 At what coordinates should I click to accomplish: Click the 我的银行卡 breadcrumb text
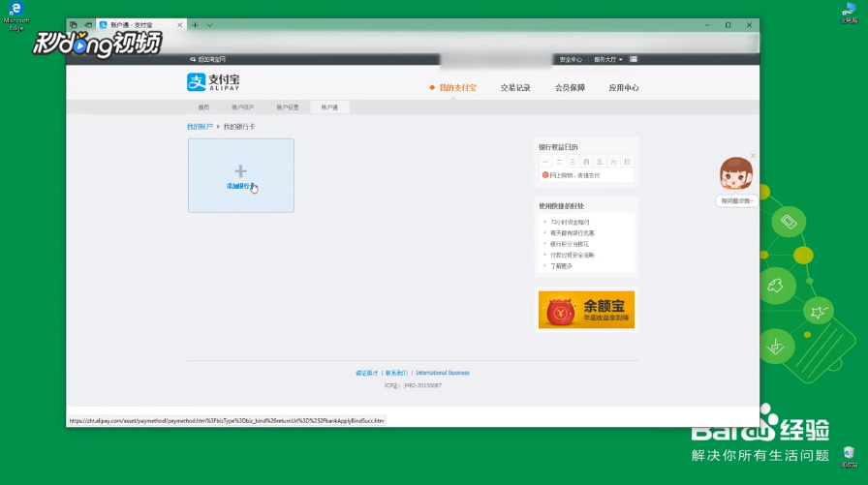[239, 127]
